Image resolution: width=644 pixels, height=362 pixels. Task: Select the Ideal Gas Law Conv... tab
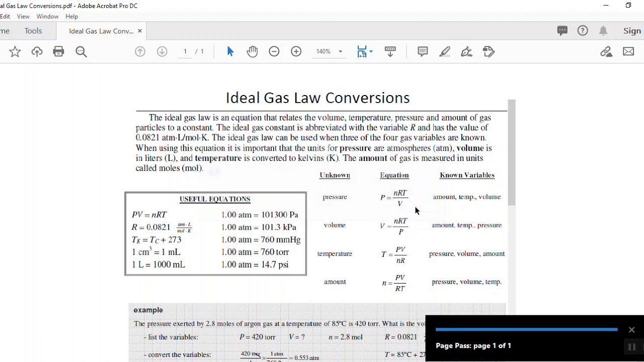101,31
